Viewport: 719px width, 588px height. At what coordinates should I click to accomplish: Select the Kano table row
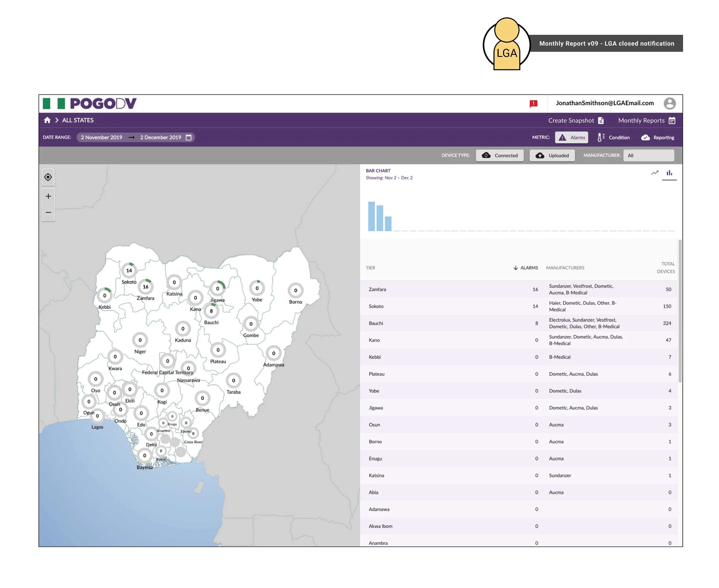pyautogui.click(x=518, y=340)
